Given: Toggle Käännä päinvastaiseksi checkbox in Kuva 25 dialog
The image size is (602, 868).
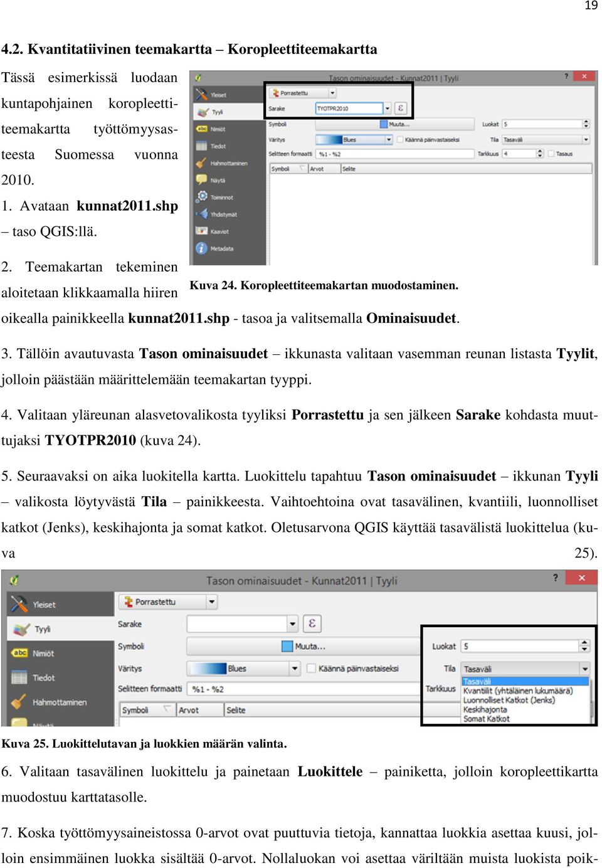Looking at the screenshot, I should pyautogui.click(x=311, y=669).
